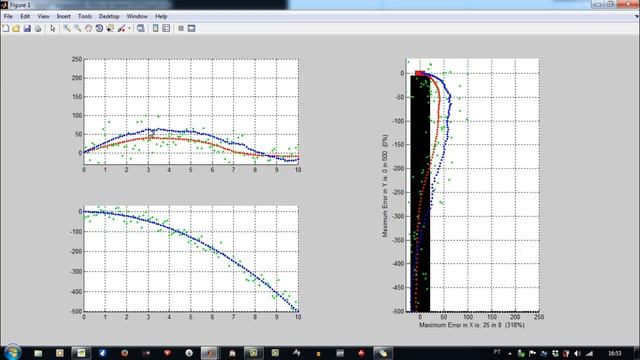The image size is (640, 360).
Task: Click the red square marker in right plot
Action: tap(420, 73)
